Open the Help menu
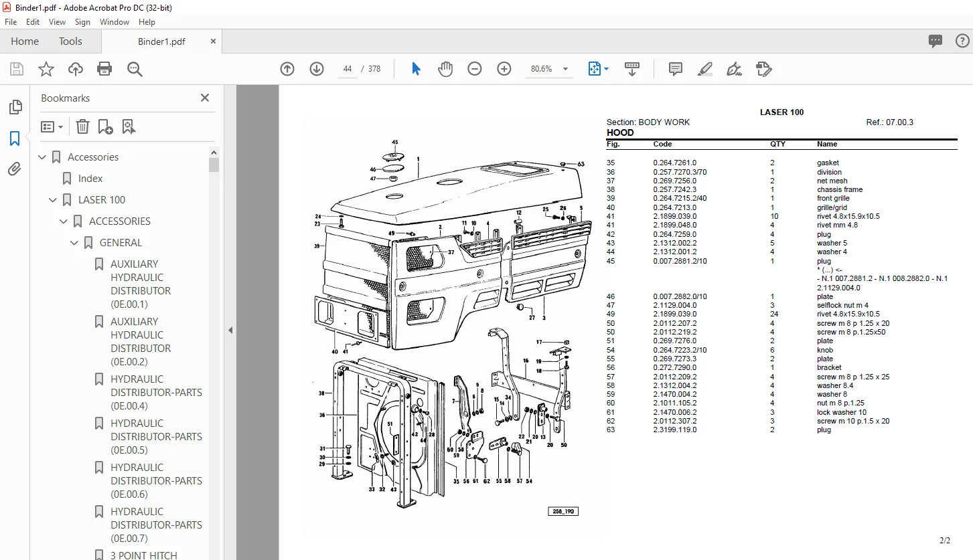Screen dimensions: 973x560 147,22
